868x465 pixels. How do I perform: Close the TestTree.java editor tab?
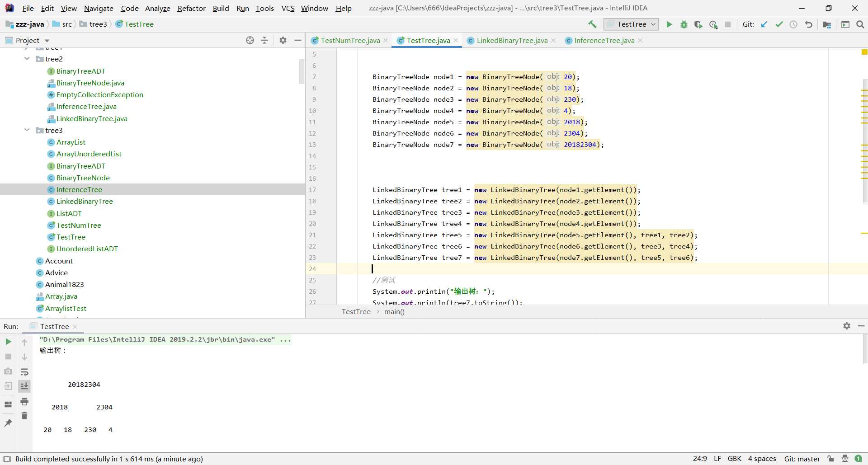point(456,40)
